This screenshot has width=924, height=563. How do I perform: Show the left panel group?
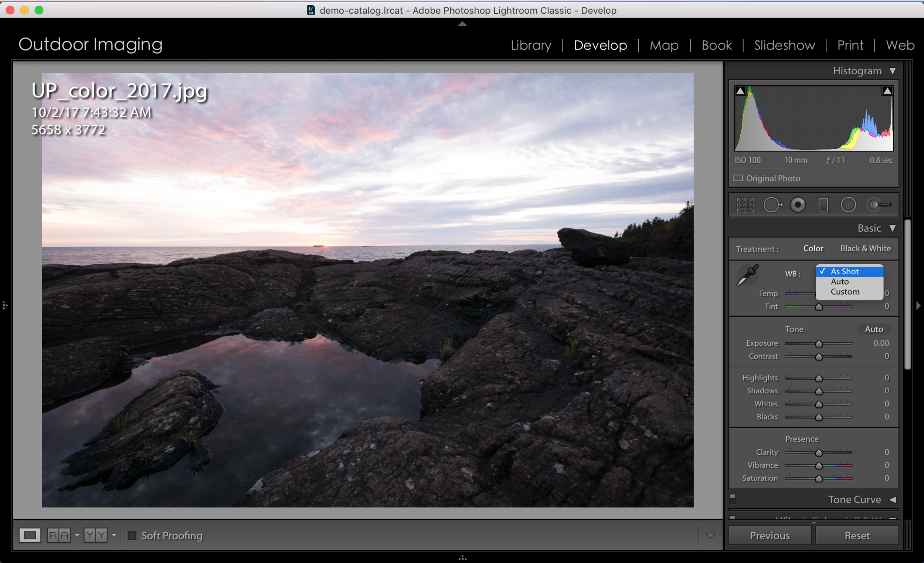(5, 306)
